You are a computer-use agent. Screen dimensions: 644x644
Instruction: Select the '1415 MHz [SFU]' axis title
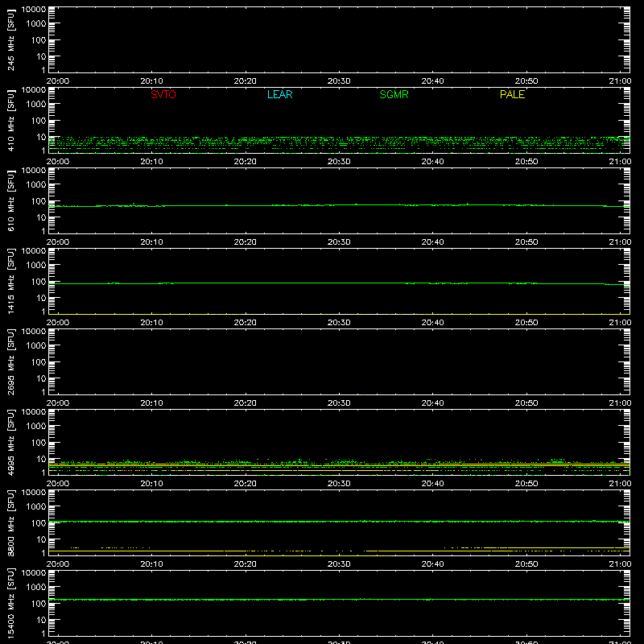[x=10, y=281]
